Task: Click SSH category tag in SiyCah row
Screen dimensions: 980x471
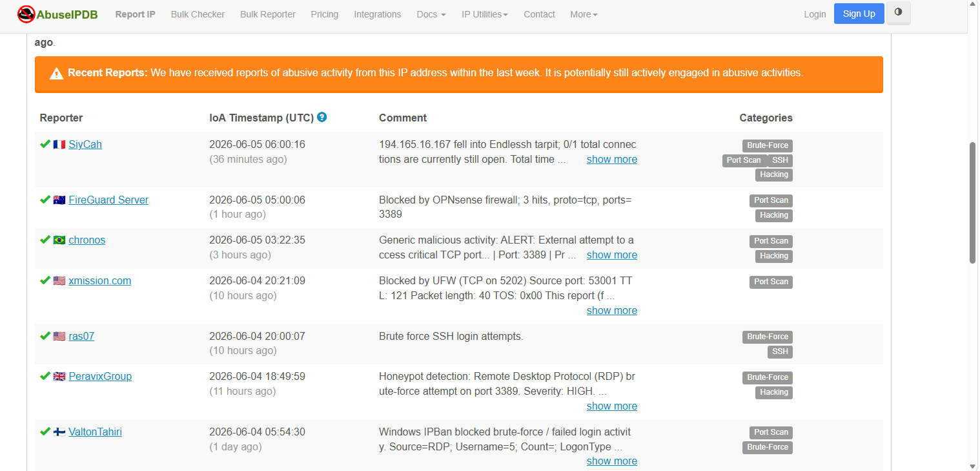Action: [780, 160]
